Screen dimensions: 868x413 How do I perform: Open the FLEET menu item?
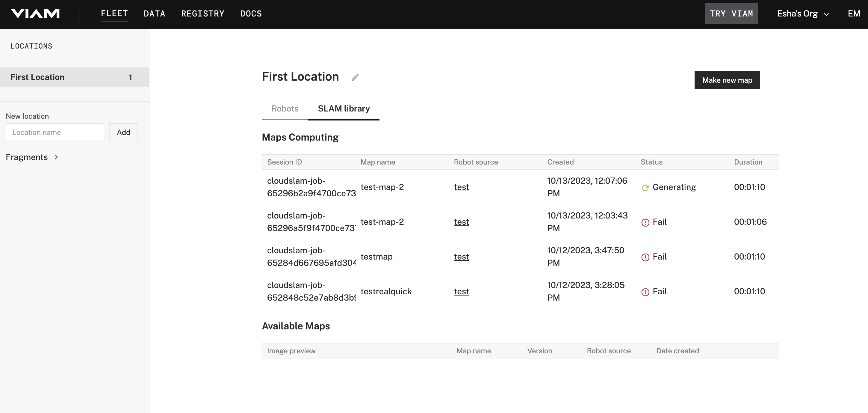pos(114,13)
